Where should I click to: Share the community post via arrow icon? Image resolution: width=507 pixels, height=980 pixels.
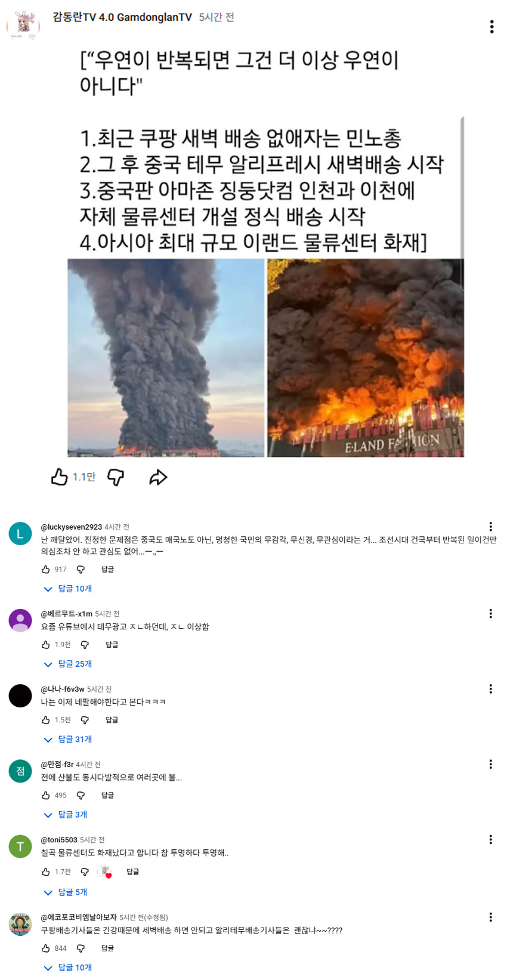point(158,477)
